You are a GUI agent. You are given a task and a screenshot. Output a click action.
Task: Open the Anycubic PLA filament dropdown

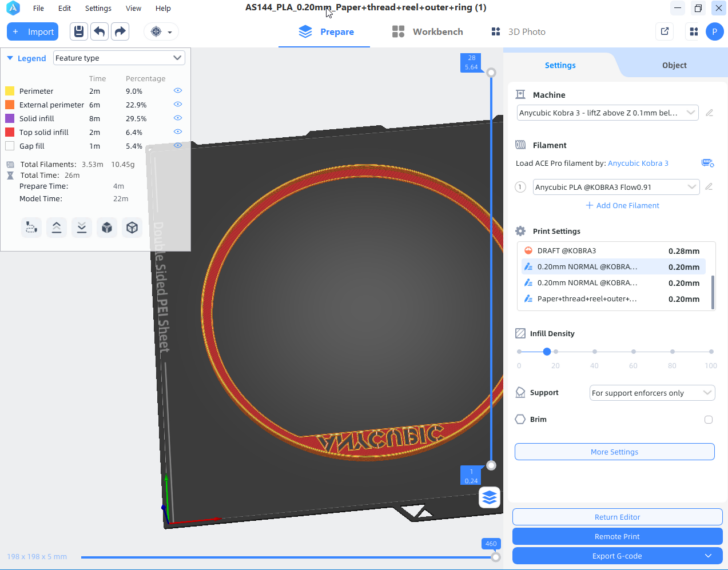pyautogui.click(x=616, y=187)
